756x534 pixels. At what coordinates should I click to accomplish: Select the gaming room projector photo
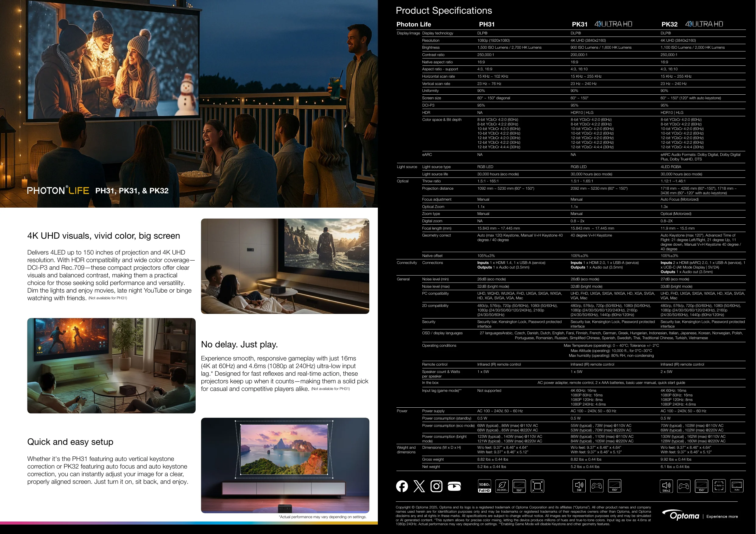[x=111, y=366]
